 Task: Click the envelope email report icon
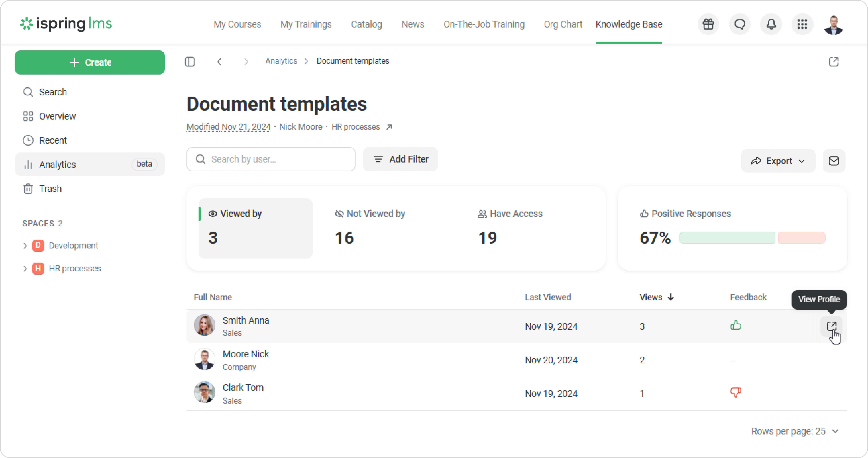pos(834,161)
